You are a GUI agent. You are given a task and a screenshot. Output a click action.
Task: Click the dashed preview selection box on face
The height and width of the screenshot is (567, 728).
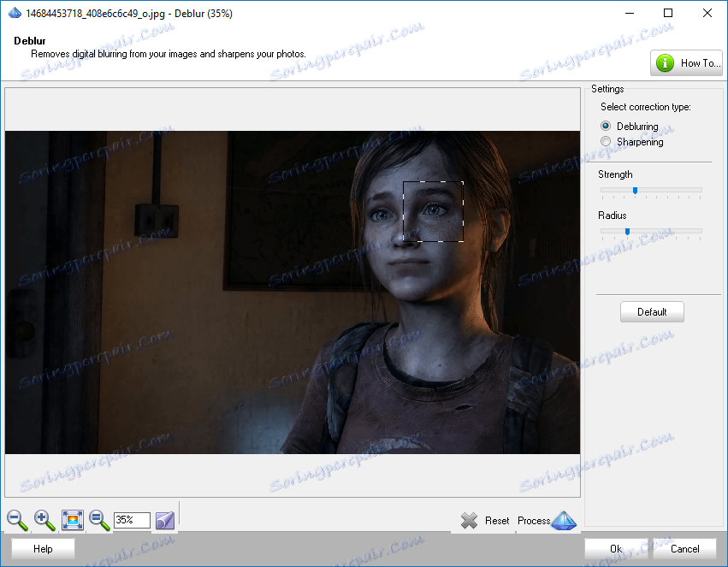tap(433, 211)
